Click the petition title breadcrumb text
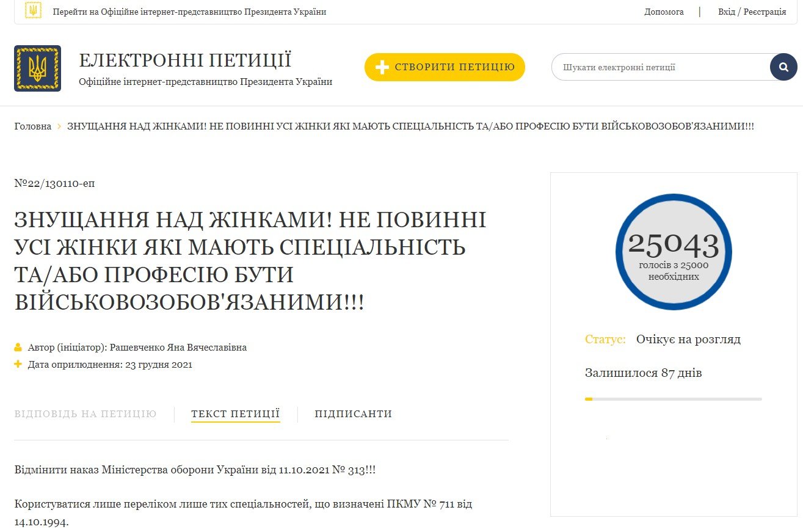Image resolution: width=803 pixels, height=532 pixels. [410, 126]
